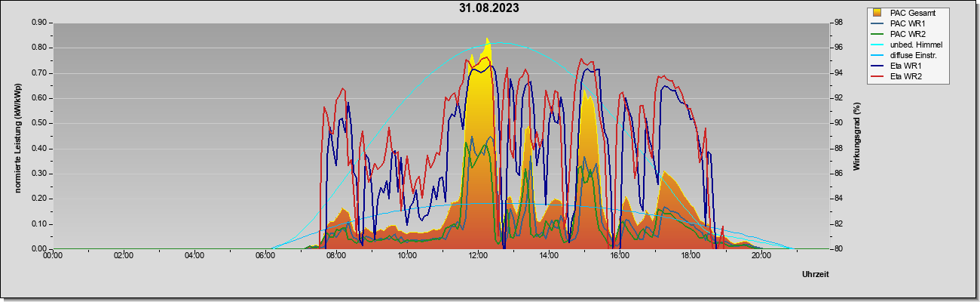Click the 98 efficiency axis value
This screenshot has width=980, height=302.
pos(838,23)
